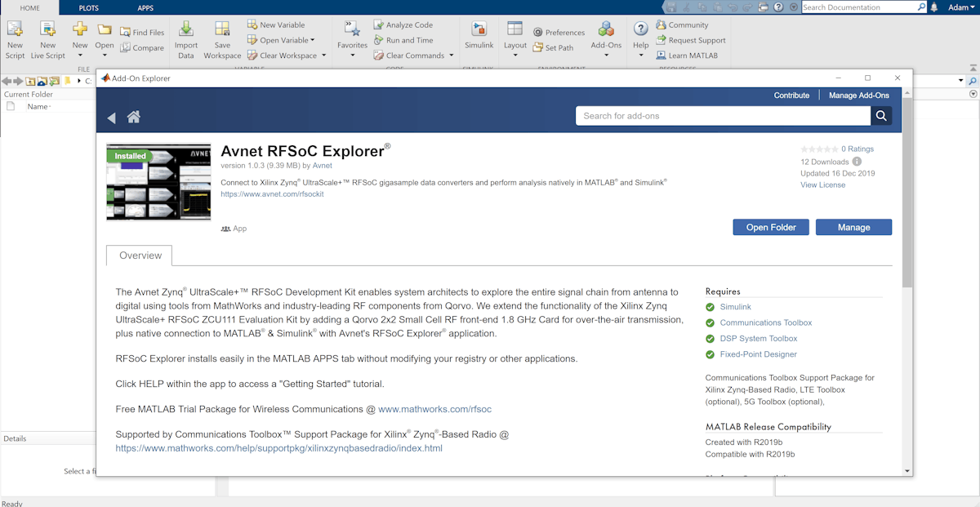
Task: Click the Compare tool
Action: coord(142,48)
